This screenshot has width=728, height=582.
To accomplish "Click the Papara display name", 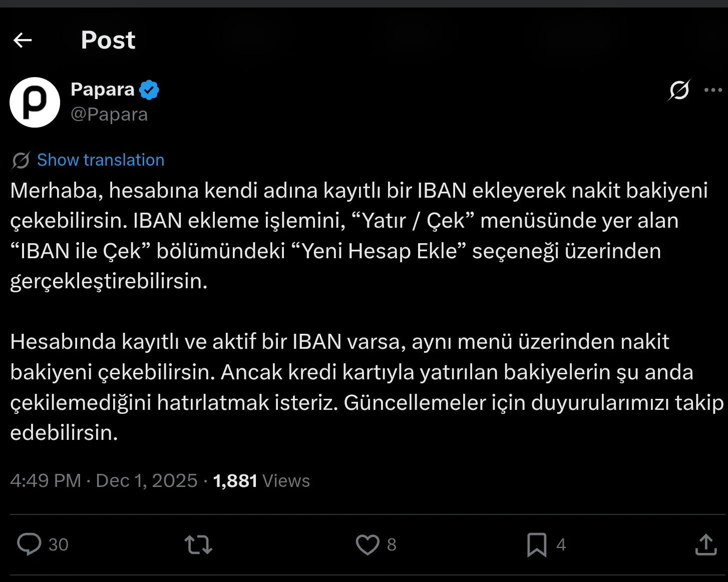I will 103,89.
